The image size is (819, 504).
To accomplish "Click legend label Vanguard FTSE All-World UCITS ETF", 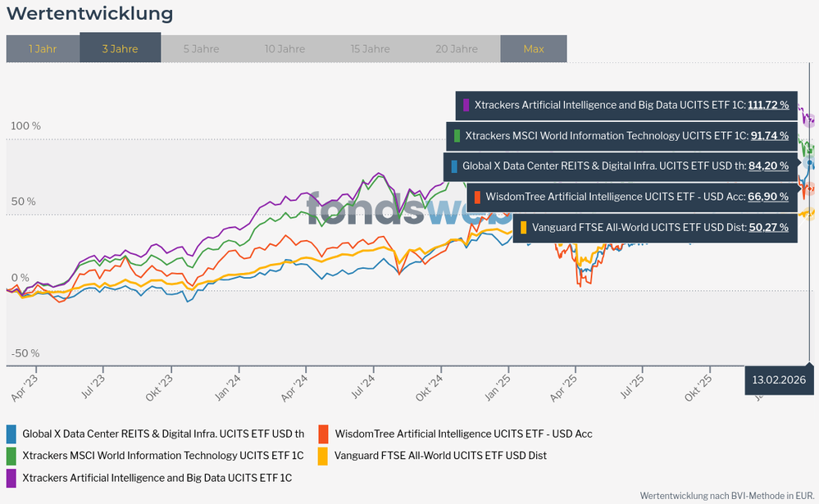I will point(440,456).
